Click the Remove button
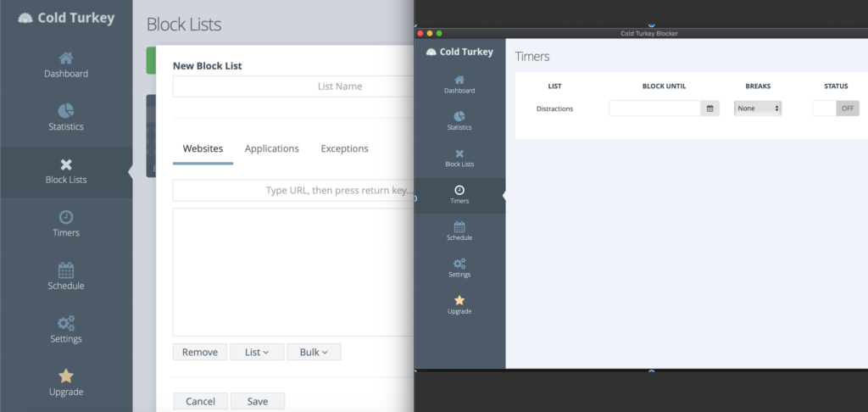Screen dimensions: 868x412 (200, 352)
